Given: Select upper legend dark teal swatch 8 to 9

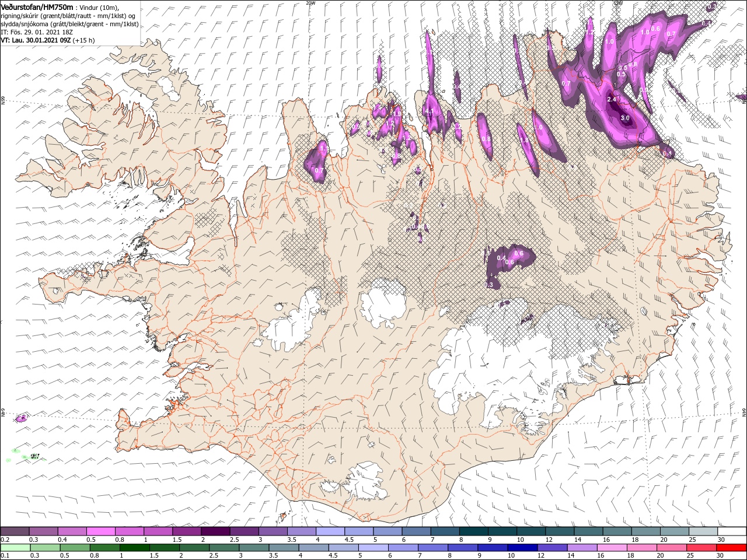Looking at the screenshot, I should [x=474, y=531].
